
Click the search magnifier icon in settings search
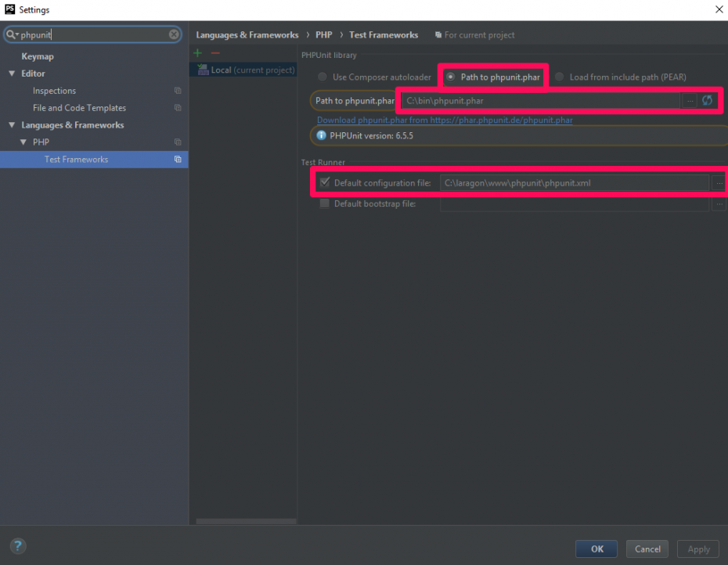(x=10, y=34)
